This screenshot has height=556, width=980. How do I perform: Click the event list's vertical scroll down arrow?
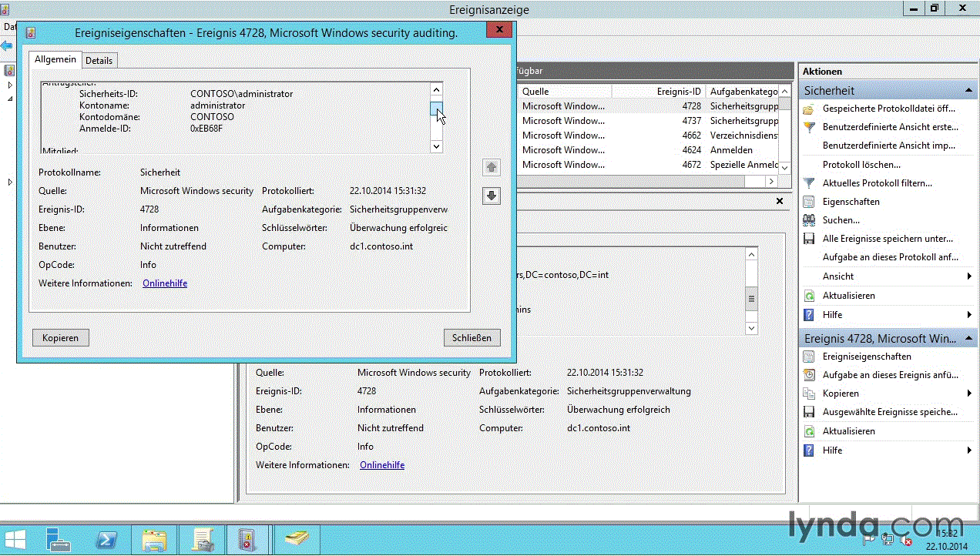[x=784, y=167]
